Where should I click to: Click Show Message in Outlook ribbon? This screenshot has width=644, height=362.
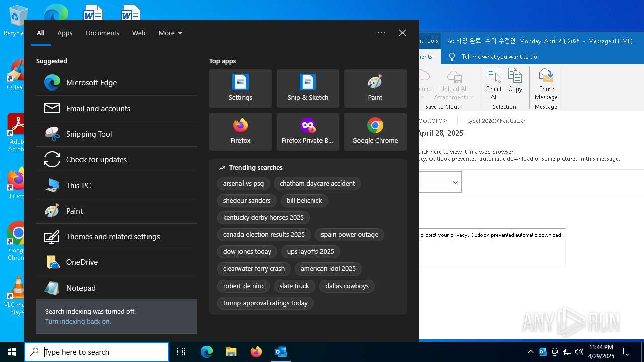(546, 84)
